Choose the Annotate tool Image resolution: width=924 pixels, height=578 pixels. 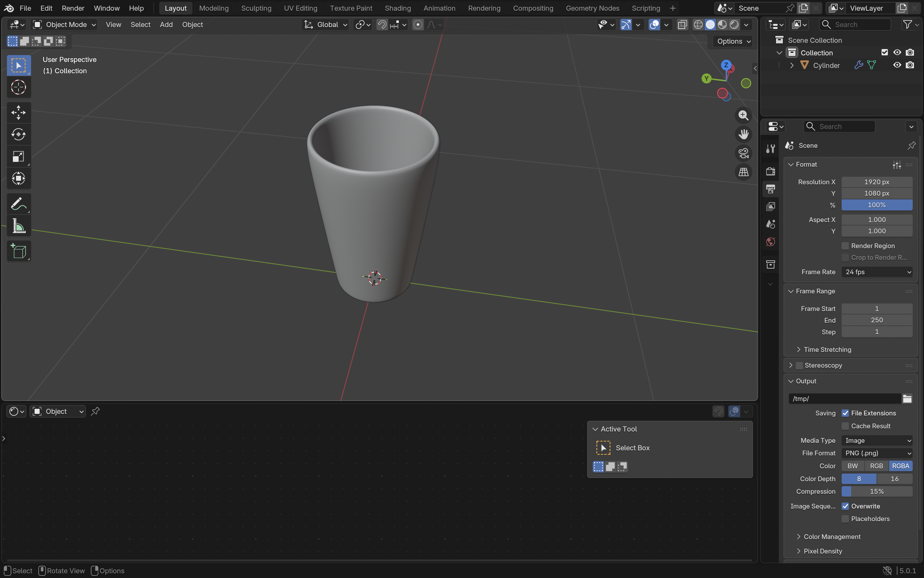[x=18, y=204]
